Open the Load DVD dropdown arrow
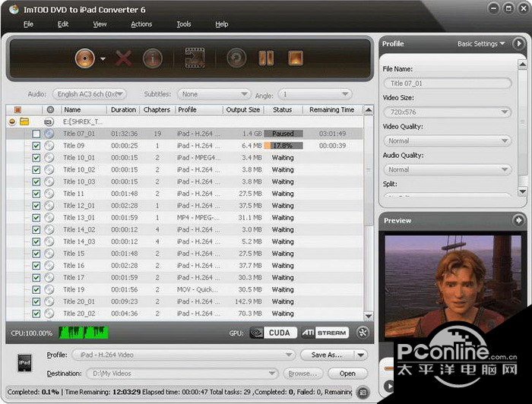Image resolution: width=532 pixels, height=404 pixels. [103, 58]
